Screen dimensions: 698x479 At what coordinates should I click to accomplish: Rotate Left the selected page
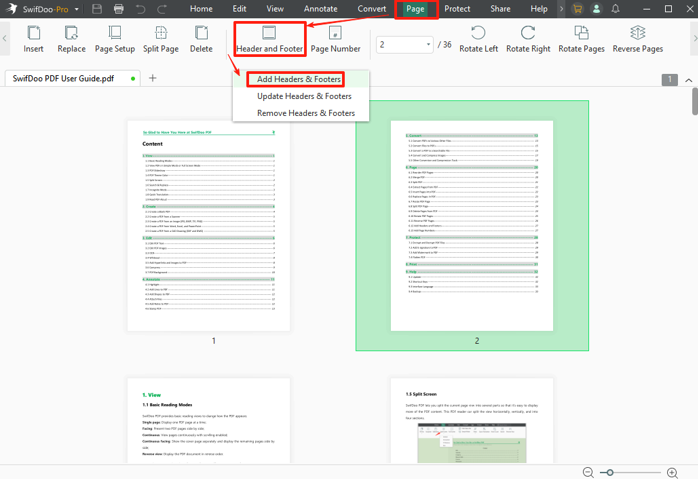click(479, 39)
